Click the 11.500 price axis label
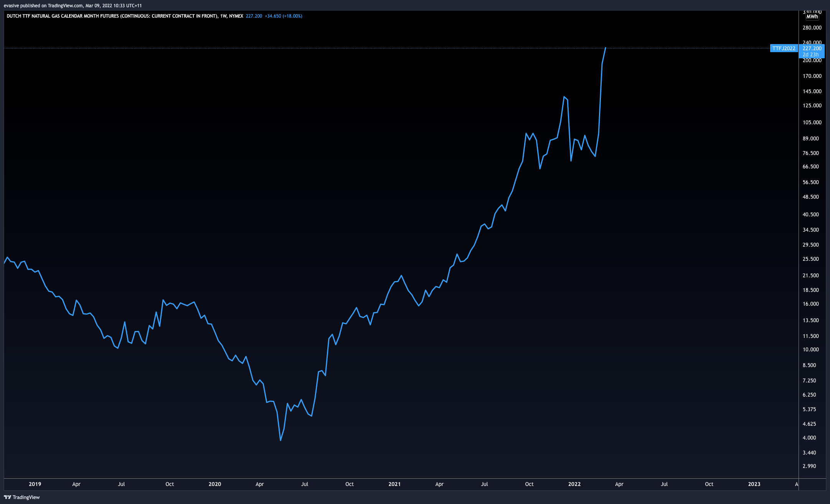The width and height of the screenshot is (830, 504). click(811, 336)
